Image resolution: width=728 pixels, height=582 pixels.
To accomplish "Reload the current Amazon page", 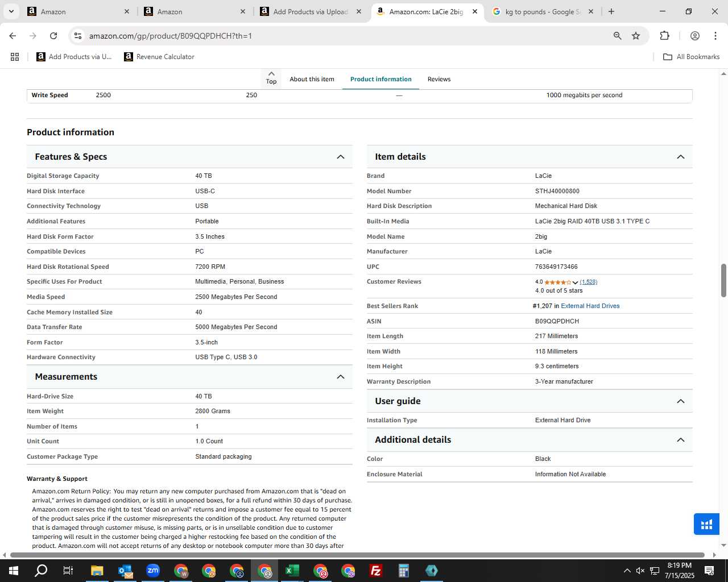I will (53, 36).
